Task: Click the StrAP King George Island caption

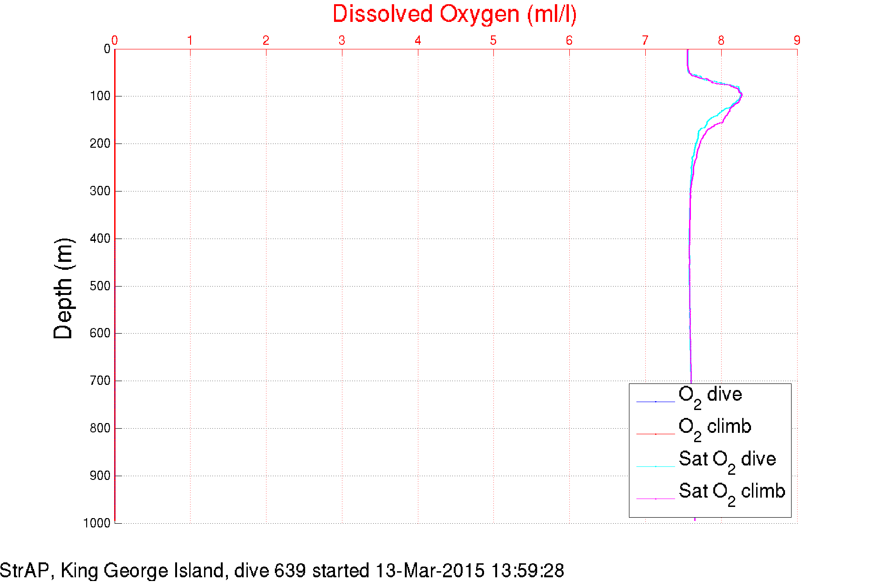Action: pyautogui.click(x=282, y=571)
